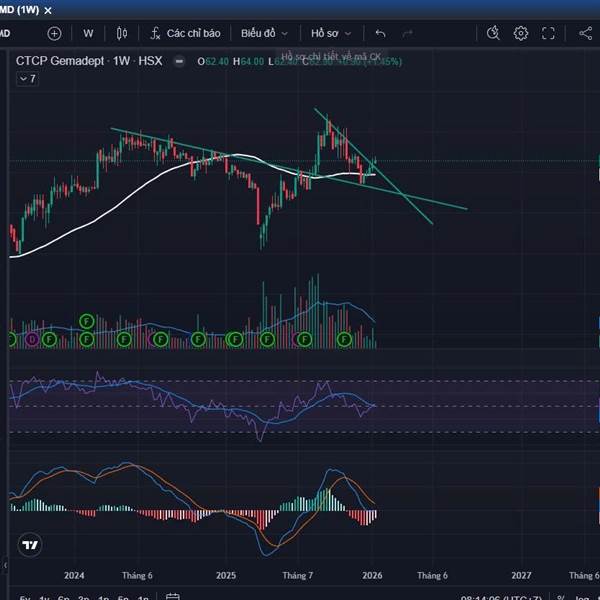The width and height of the screenshot is (600, 600).
Task: Open quick search with the lightning magnifier icon
Action: [x=493, y=33]
